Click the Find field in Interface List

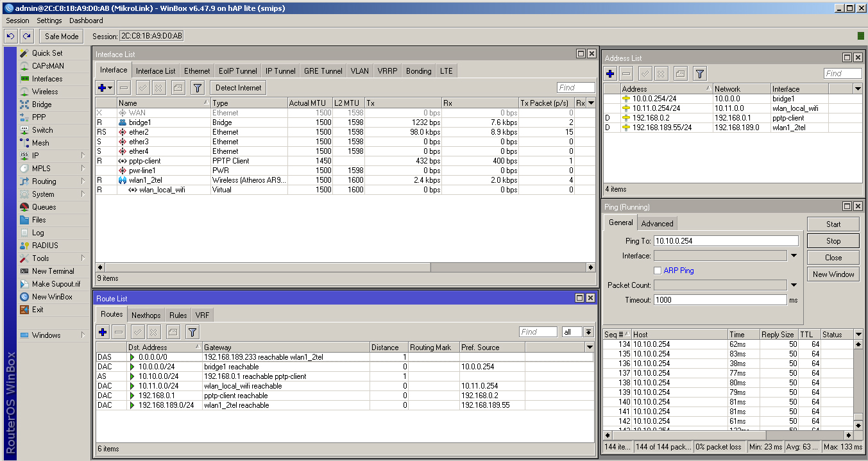[575, 88]
